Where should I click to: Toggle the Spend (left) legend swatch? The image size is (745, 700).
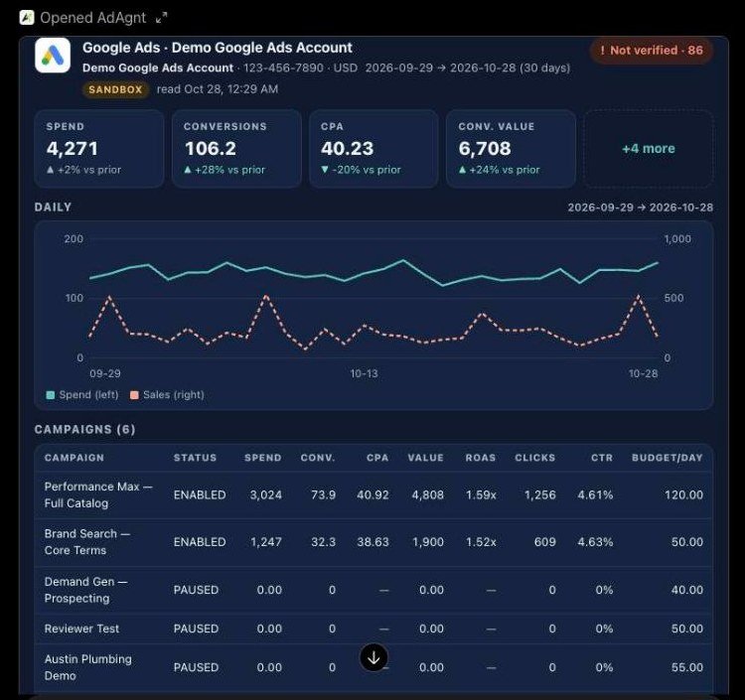coord(51,395)
